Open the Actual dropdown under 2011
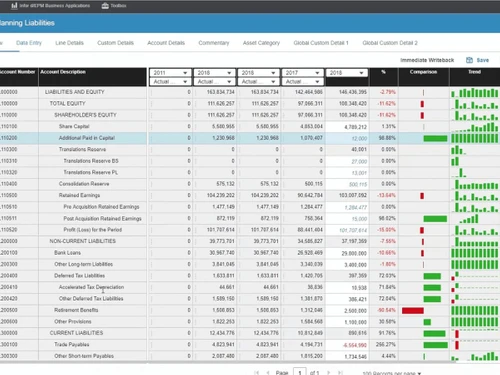This screenshot has width=500, height=375. [170, 82]
